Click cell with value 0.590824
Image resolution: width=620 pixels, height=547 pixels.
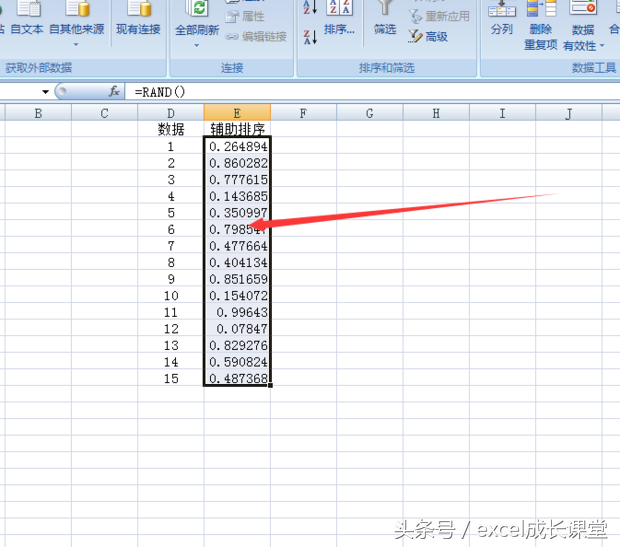[237, 362]
